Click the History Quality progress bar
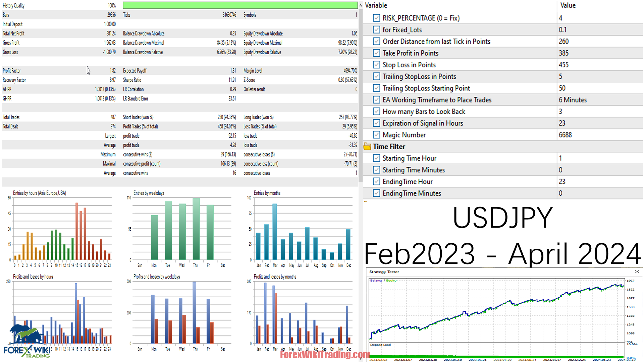 240,5
